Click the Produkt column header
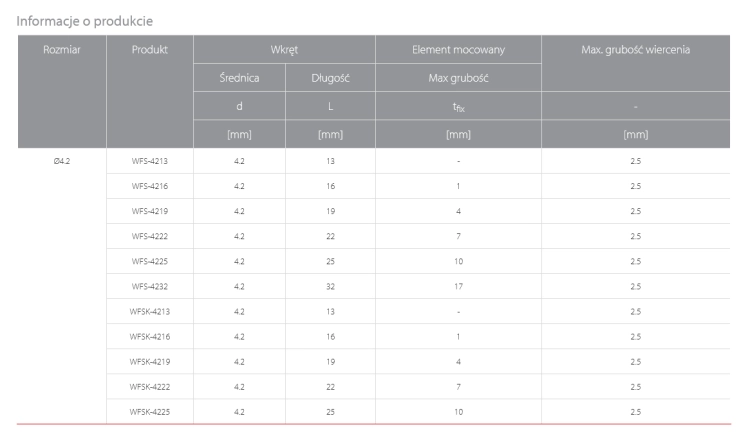The width and height of the screenshot is (750, 434). coord(150,50)
